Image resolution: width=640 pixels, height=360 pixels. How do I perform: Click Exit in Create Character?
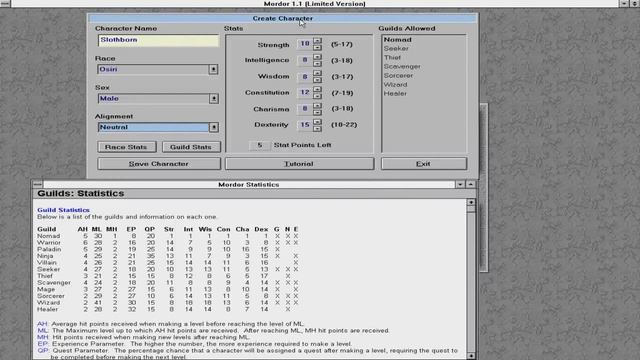click(424, 164)
